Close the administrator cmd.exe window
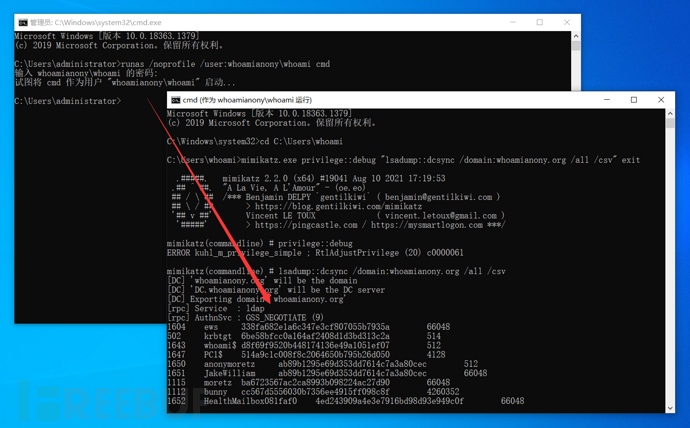This screenshot has width=690, height=428. tap(567, 22)
